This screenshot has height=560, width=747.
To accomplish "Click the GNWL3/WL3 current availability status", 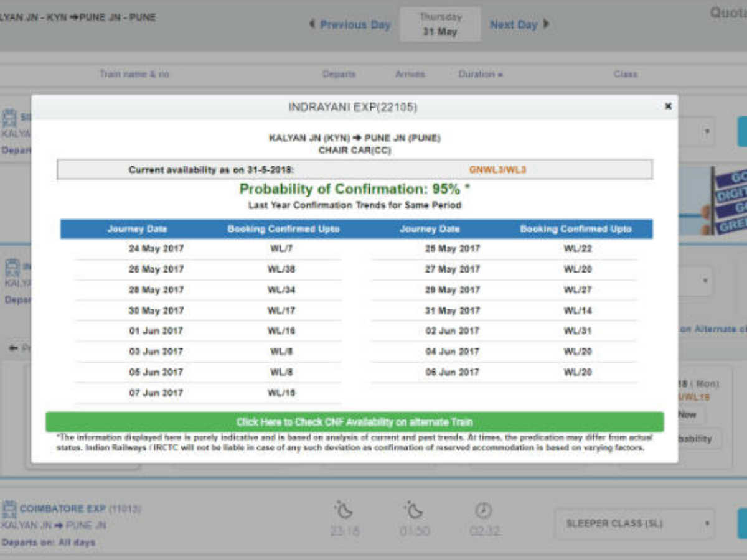I will click(497, 169).
